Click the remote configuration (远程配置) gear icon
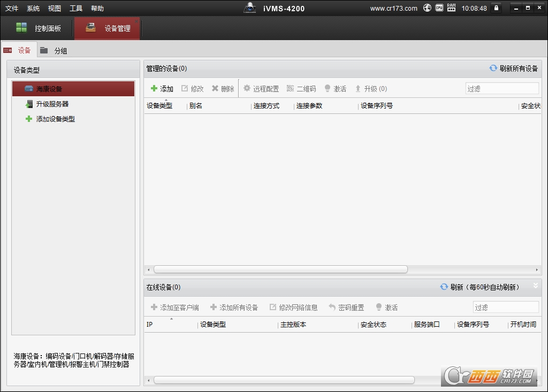Image resolution: width=548 pixels, height=392 pixels. coord(247,89)
